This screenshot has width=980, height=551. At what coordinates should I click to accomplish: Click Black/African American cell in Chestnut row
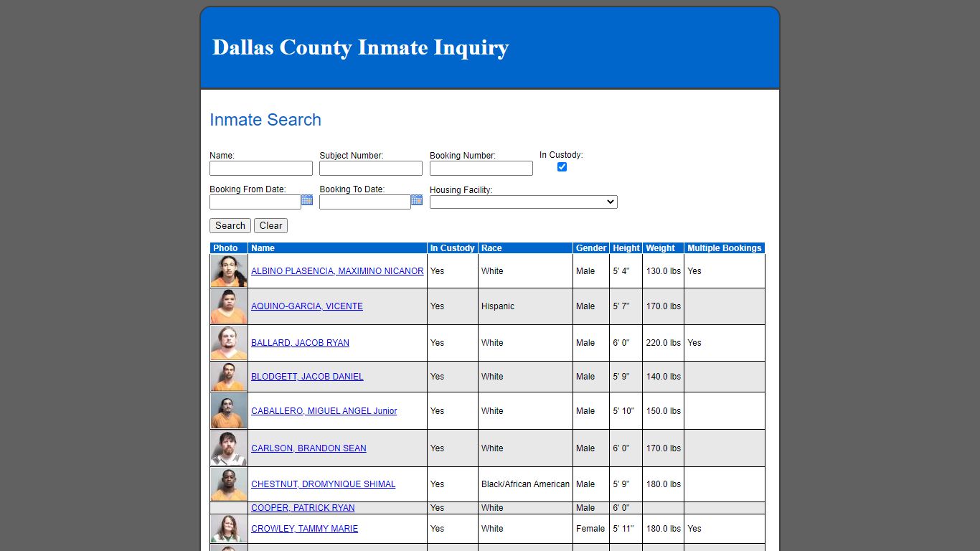pos(525,484)
